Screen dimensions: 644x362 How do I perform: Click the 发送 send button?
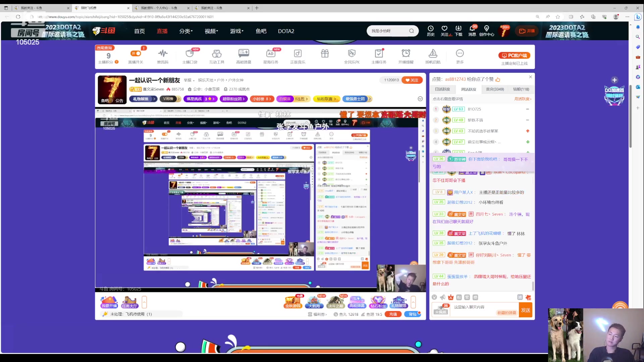click(526, 310)
